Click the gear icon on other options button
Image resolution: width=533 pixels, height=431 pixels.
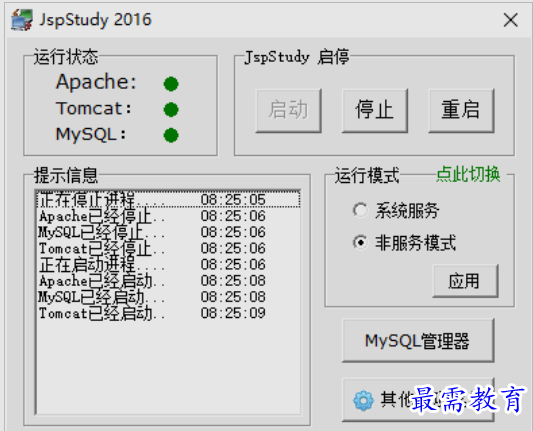coord(363,400)
